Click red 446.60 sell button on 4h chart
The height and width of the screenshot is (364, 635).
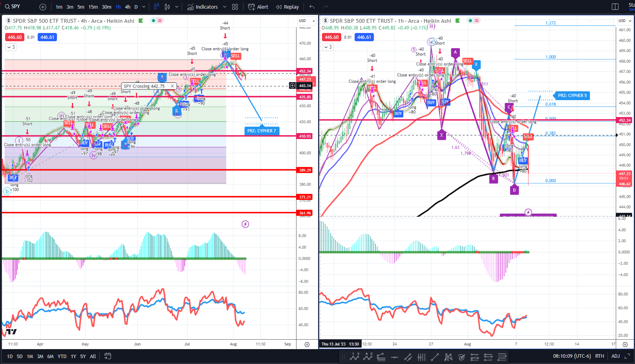point(15,37)
